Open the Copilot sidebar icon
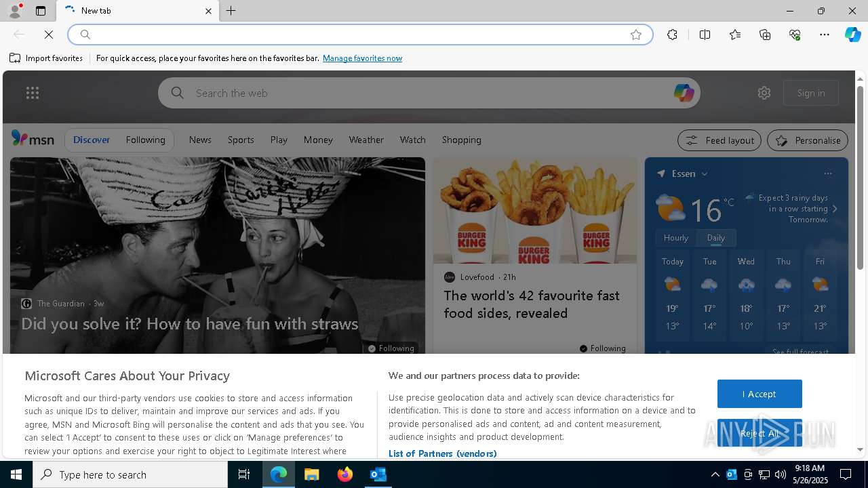This screenshot has height=488, width=868. click(852, 35)
